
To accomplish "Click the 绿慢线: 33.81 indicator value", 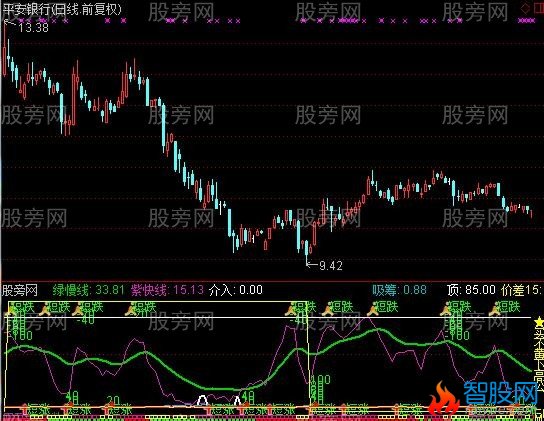I will tap(88, 290).
